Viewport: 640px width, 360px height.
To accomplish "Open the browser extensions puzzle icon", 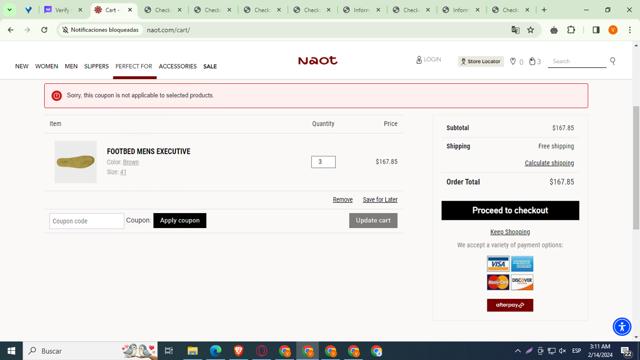I will (x=571, y=30).
